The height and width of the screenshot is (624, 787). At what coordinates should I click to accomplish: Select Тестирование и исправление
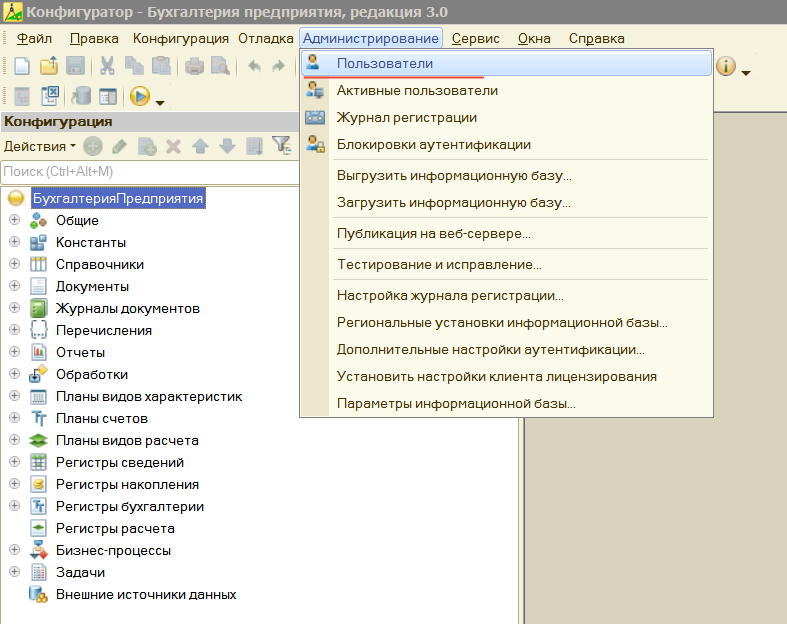coord(506,265)
